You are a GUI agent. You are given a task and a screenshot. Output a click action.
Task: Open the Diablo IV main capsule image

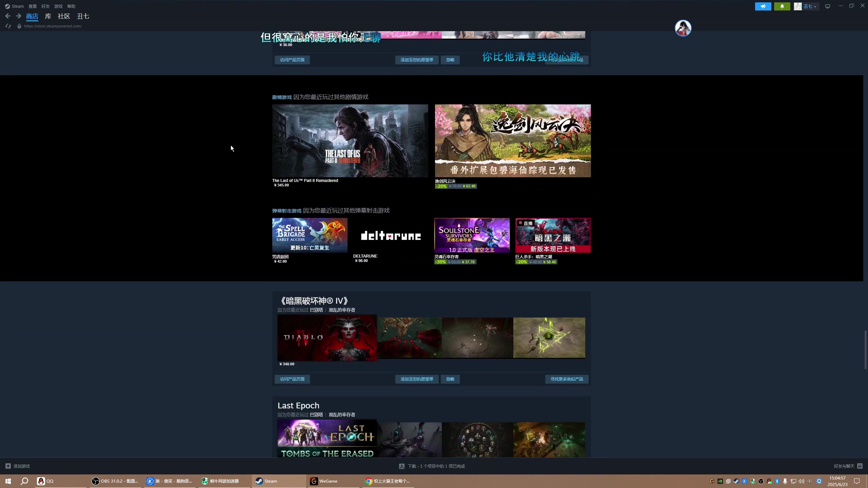(327, 338)
